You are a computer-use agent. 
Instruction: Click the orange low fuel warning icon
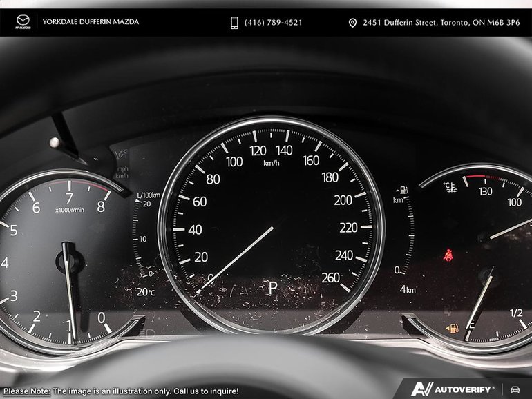pyautogui.click(x=453, y=329)
